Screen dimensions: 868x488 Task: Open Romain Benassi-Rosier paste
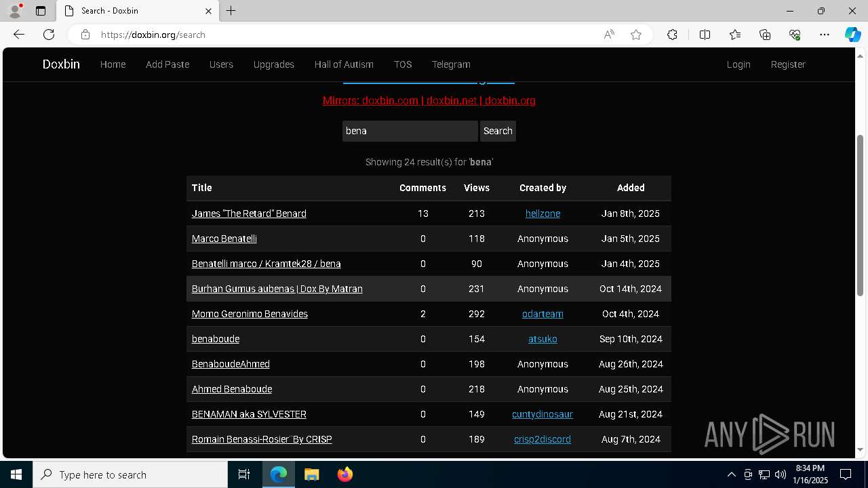[262, 439]
